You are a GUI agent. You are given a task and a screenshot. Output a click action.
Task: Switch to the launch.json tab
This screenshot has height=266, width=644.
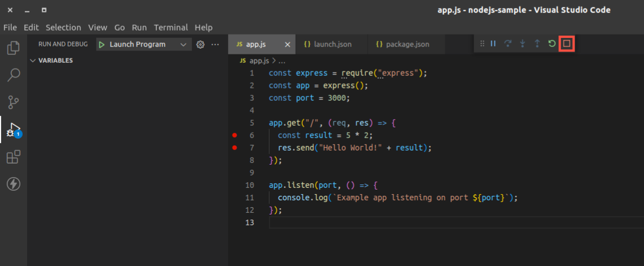(328, 44)
